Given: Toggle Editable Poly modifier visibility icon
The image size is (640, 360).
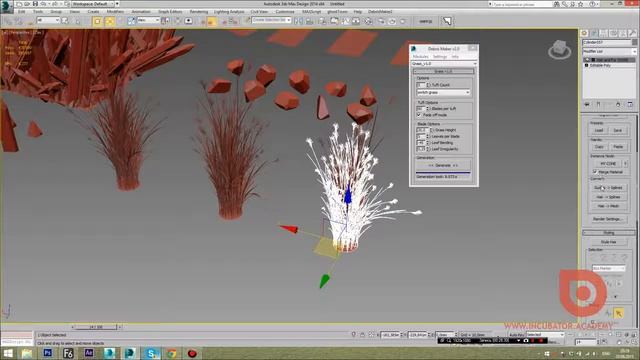Looking at the screenshot, I should point(587,65).
